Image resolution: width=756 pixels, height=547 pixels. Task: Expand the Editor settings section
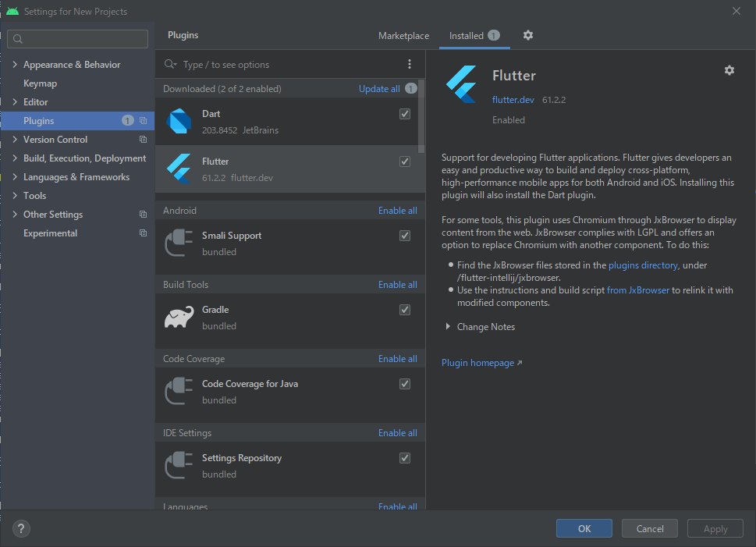click(x=15, y=101)
